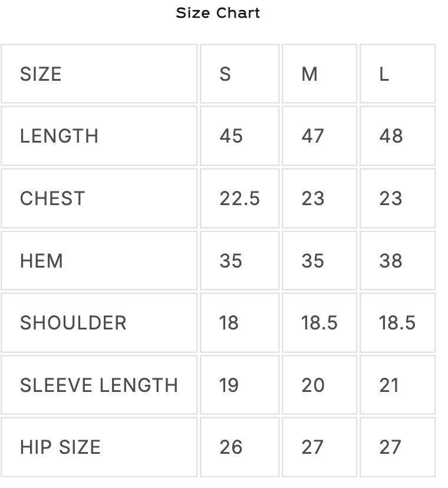448x488 pixels.
Task: Click the CHEST row label
Action: point(52,199)
